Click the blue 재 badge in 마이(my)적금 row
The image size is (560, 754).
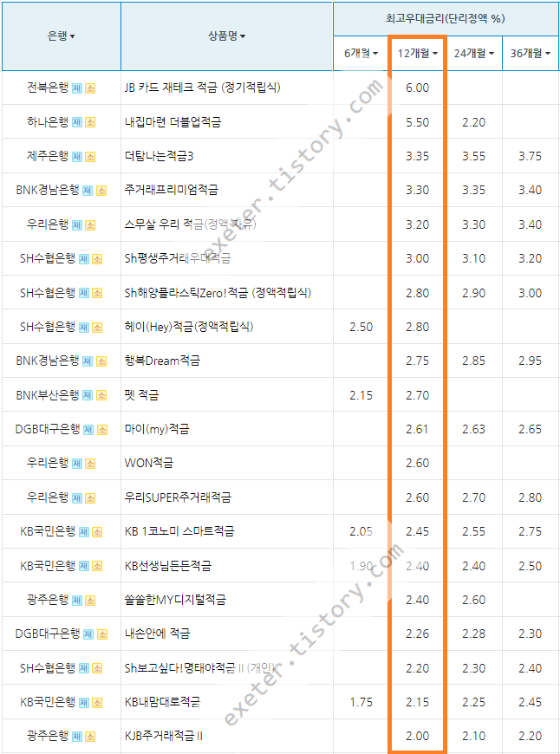88,430
